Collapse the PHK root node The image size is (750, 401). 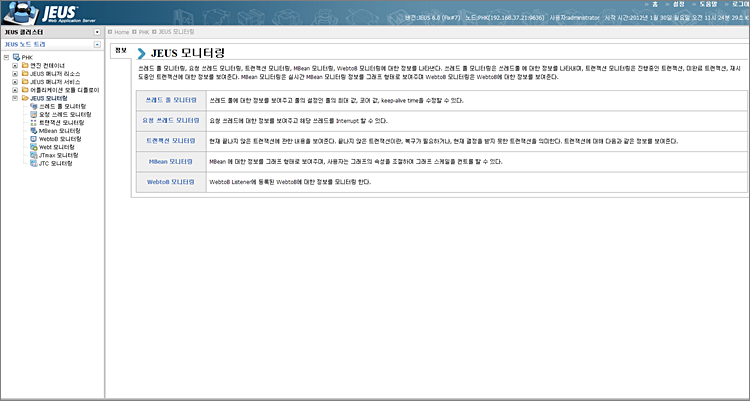coord(6,57)
